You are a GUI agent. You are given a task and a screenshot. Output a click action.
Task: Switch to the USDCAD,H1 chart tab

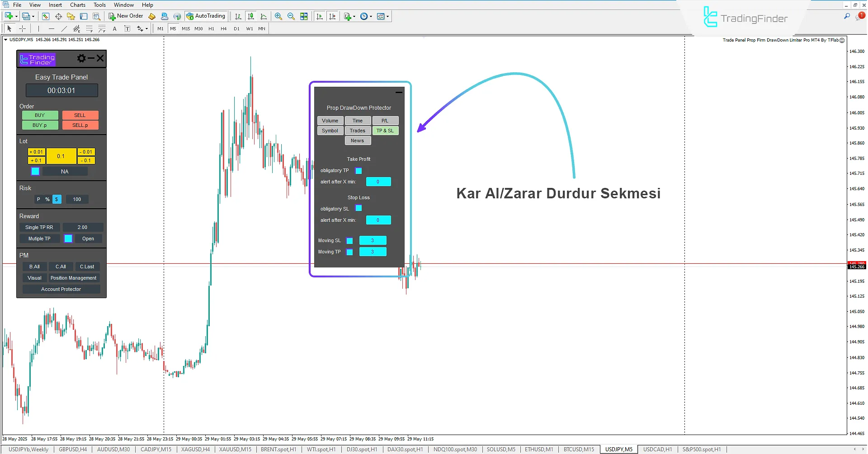pos(657,449)
